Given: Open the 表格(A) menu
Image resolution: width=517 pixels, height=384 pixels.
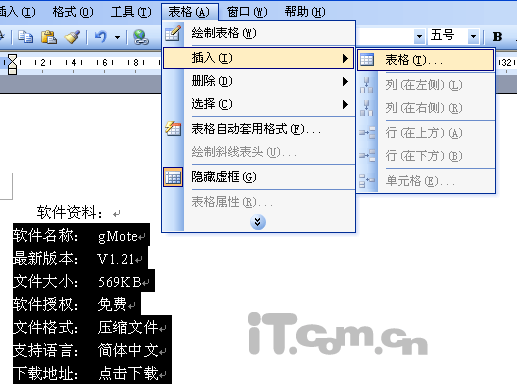Looking at the screenshot, I should click(189, 12).
